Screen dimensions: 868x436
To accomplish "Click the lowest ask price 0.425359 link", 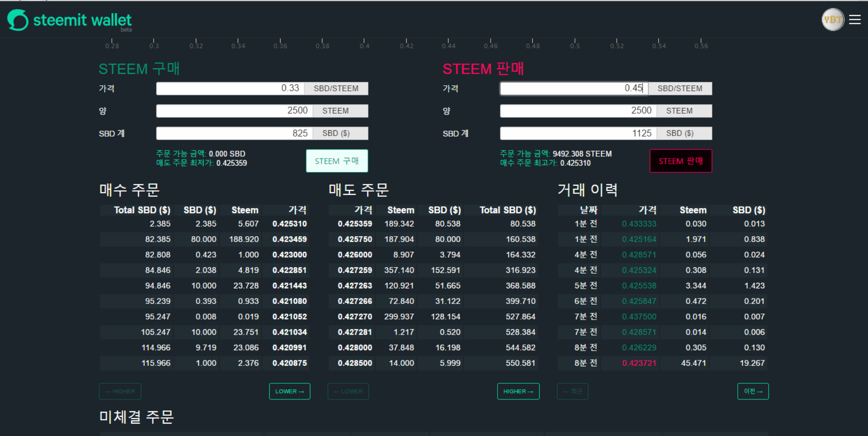I will click(x=232, y=163).
